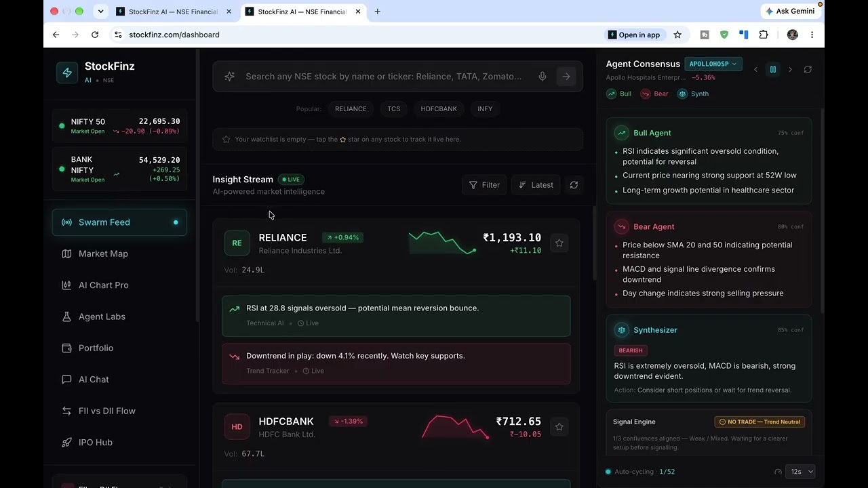Go to next stock in Agent Consensus

pyautogui.click(x=790, y=69)
